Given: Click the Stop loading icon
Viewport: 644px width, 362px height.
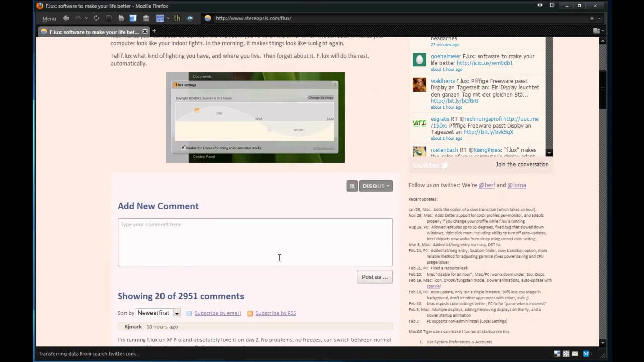Looking at the screenshot, I should pyautogui.click(x=109, y=18).
